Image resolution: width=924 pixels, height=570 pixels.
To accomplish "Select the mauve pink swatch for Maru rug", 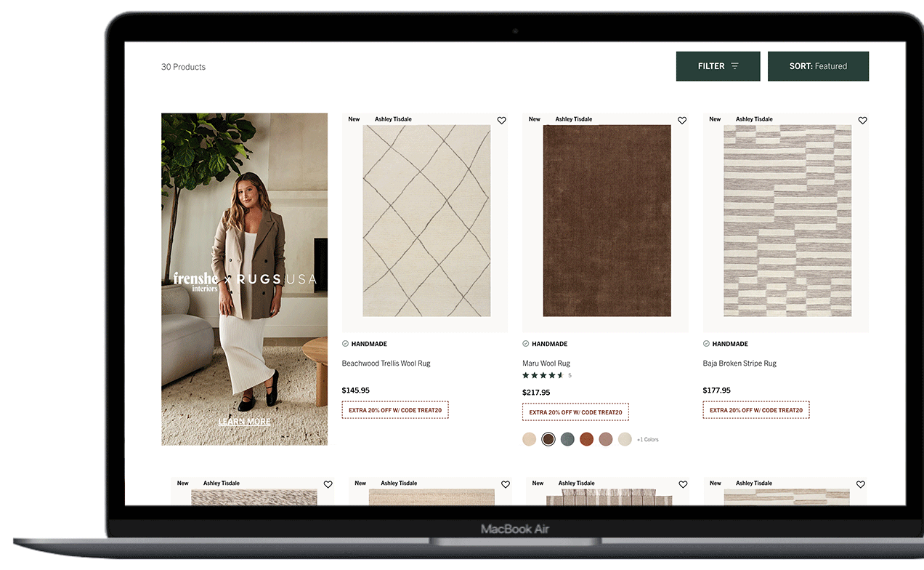I will tap(606, 439).
